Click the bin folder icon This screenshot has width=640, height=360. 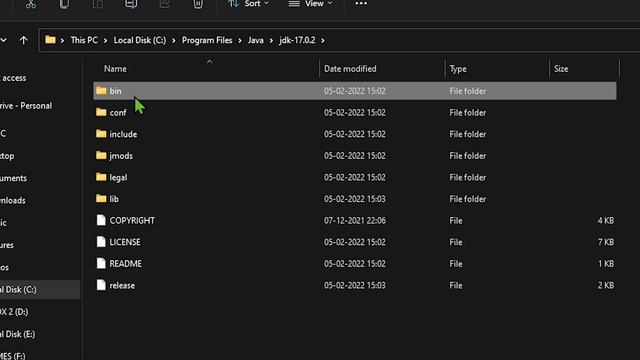click(101, 90)
